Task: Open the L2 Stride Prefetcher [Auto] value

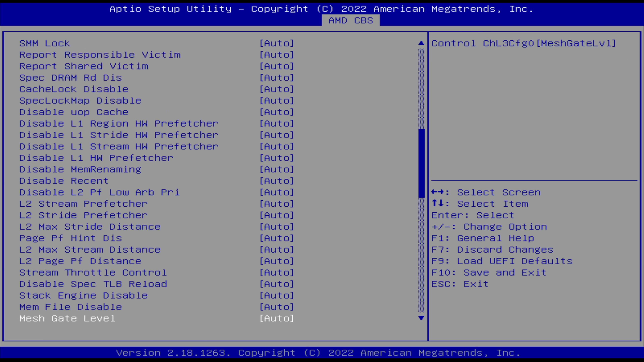Action: pyautogui.click(x=277, y=215)
